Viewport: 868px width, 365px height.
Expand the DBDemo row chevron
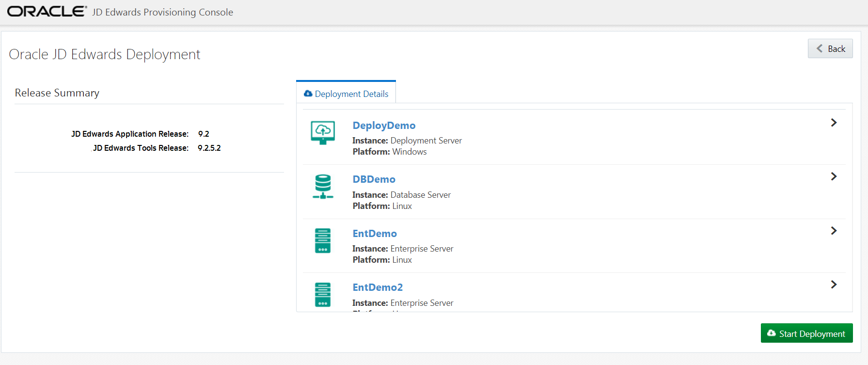click(x=834, y=176)
